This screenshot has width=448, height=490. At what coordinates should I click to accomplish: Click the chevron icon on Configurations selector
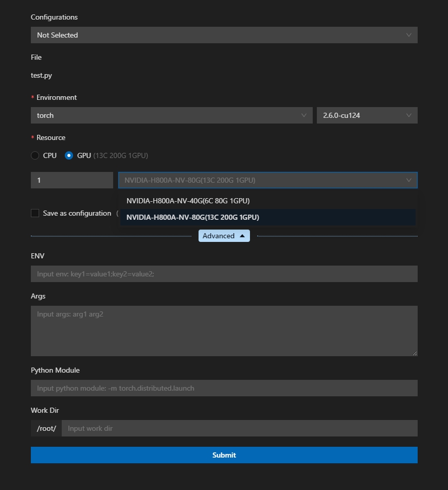pyautogui.click(x=408, y=34)
